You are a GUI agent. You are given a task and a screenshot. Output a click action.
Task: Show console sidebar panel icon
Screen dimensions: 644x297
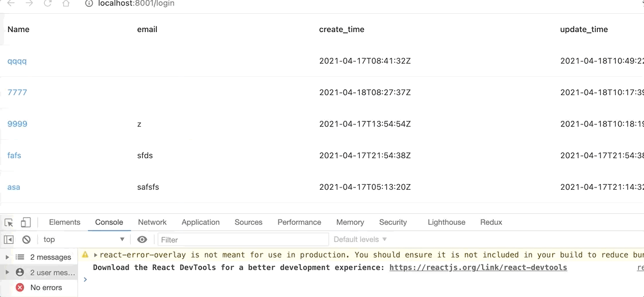9,240
